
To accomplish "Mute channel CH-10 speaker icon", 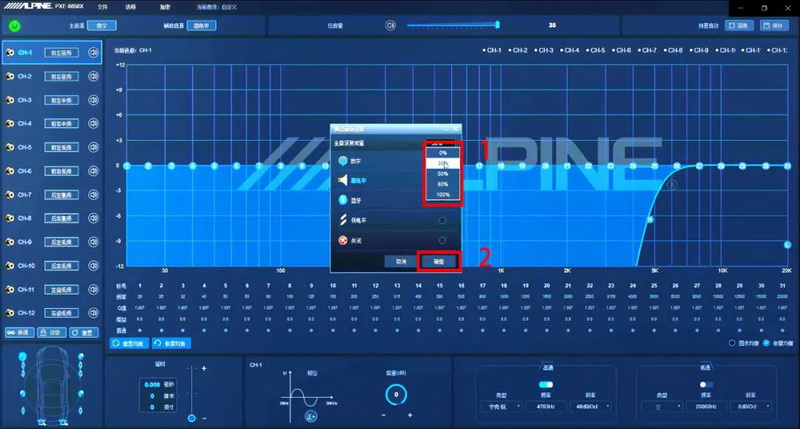I will pyautogui.click(x=93, y=265).
